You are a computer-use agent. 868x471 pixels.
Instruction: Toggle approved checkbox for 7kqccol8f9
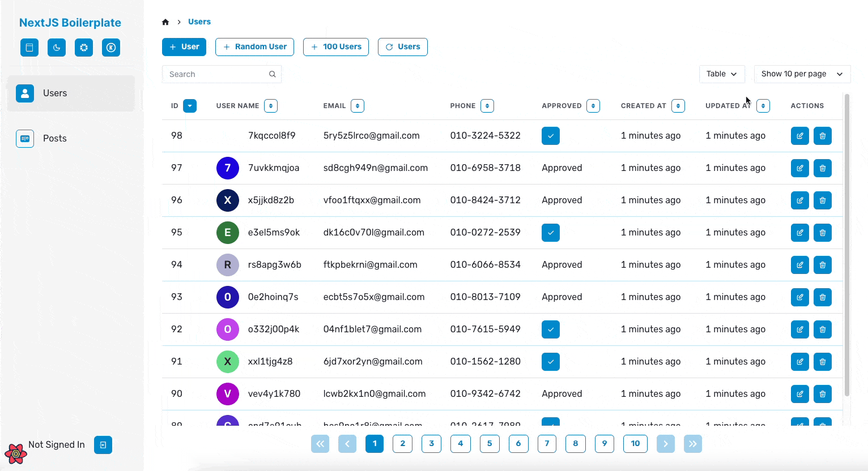tap(551, 136)
